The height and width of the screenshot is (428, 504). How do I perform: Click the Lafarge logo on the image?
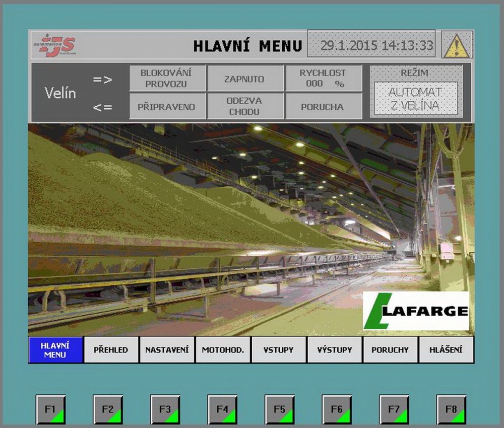416,311
